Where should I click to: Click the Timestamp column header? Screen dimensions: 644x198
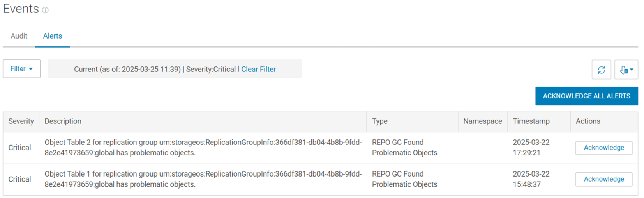click(531, 121)
